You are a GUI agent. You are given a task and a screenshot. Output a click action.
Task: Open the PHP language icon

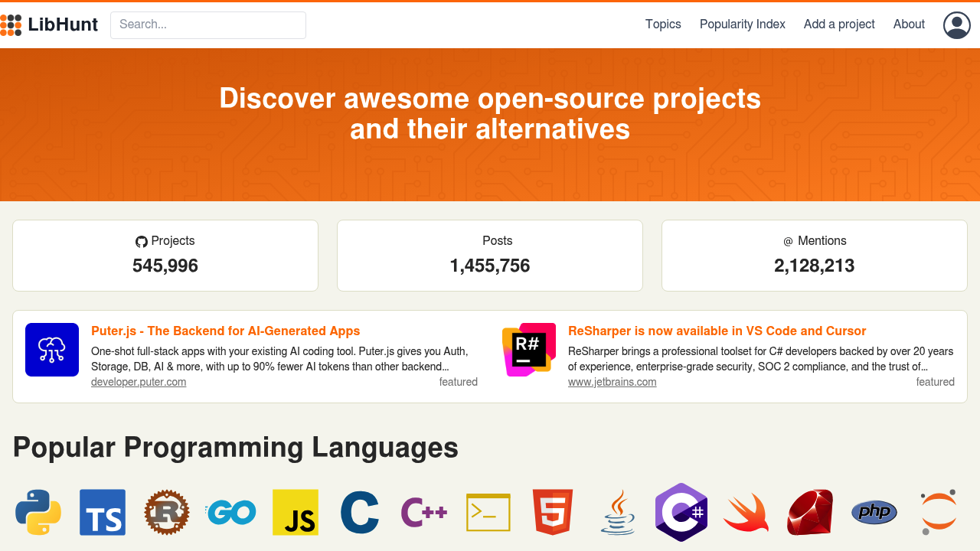[874, 512]
